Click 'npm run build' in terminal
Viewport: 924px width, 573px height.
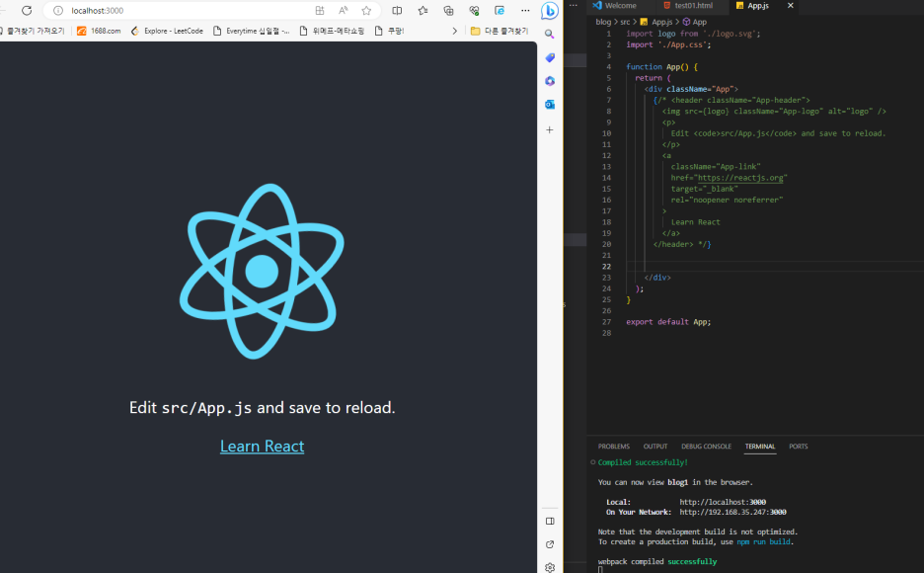[764, 541]
